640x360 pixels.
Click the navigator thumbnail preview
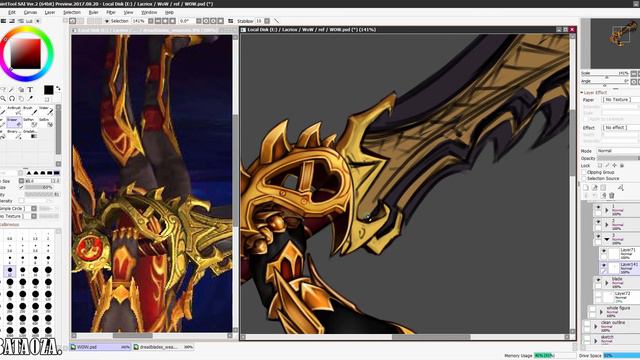point(615,43)
